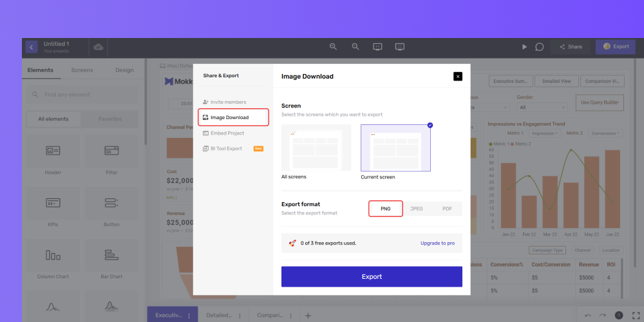This screenshot has height=322, width=644.
Task: Click the redo arrow icon
Action: coord(603,316)
